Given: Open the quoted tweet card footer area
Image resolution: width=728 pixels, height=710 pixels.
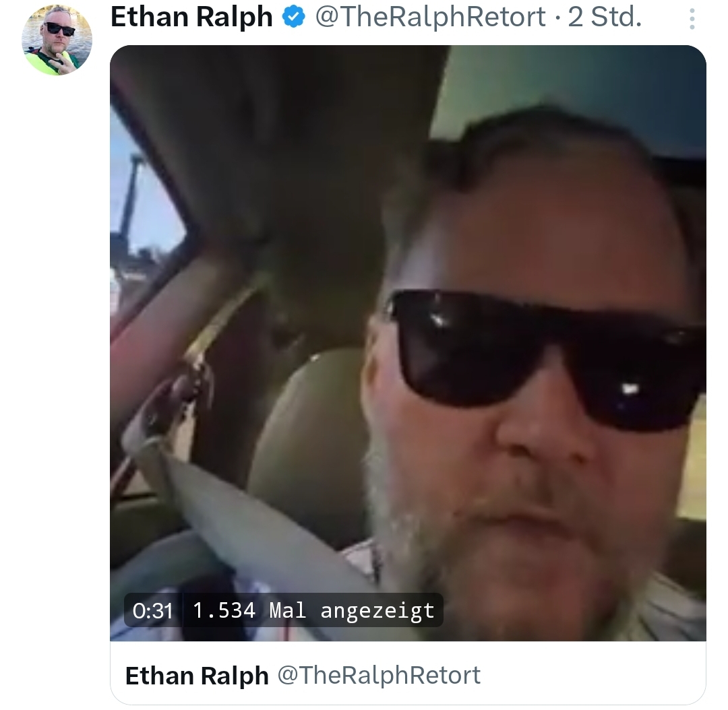Looking at the screenshot, I should point(408,672).
